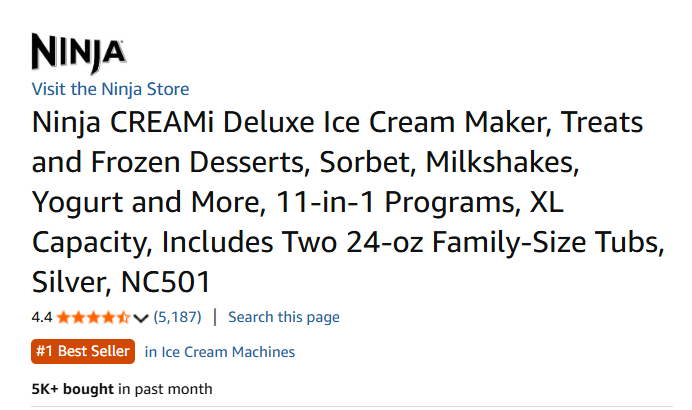Click the 5K+ bought in past month text

122,388
